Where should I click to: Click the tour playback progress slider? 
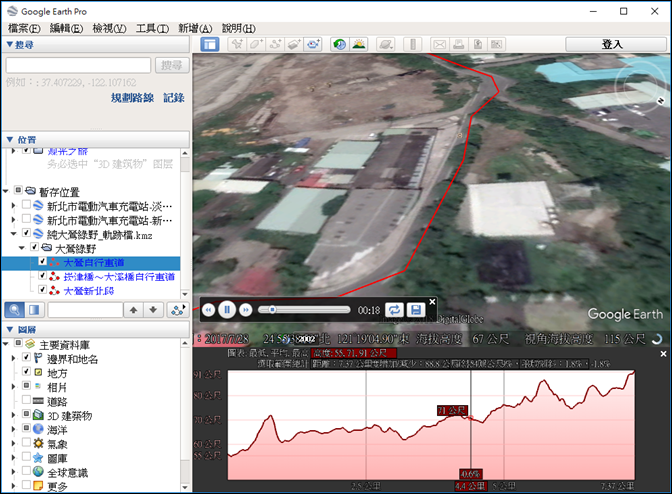click(x=304, y=310)
